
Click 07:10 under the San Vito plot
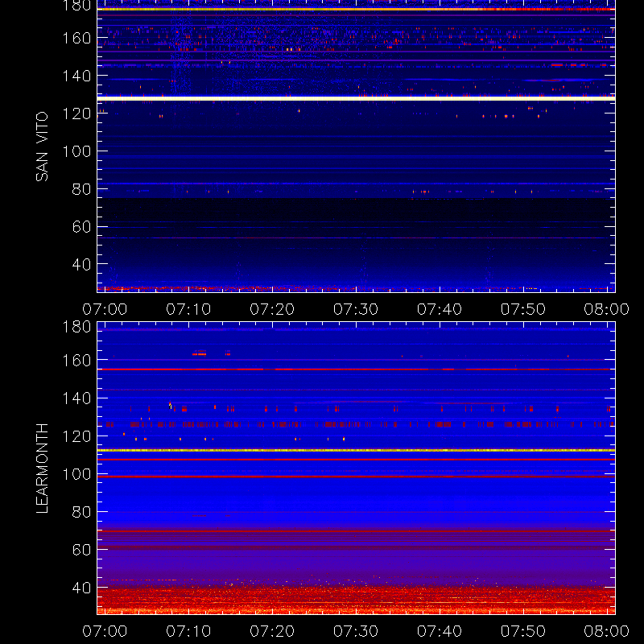[x=188, y=309]
